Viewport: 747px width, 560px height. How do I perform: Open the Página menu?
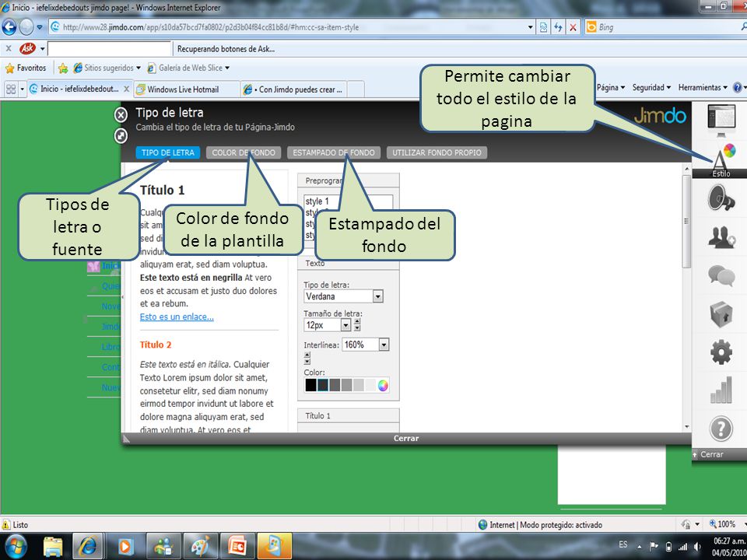tap(611, 88)
